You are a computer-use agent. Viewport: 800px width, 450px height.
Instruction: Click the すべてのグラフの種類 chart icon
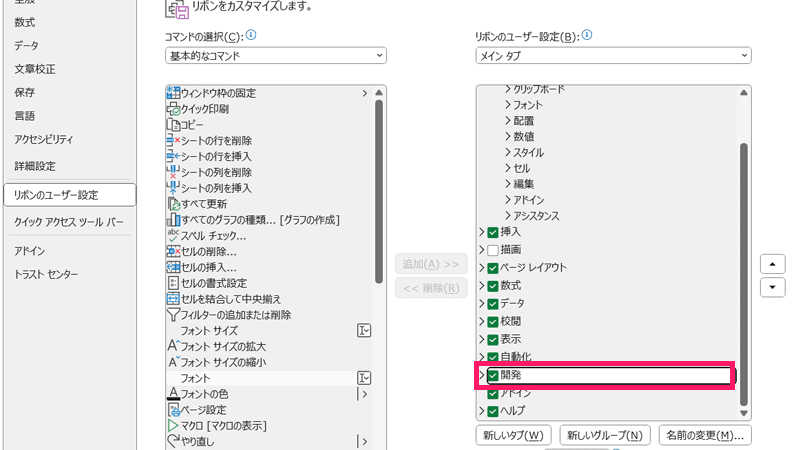[x=173, y=219]
